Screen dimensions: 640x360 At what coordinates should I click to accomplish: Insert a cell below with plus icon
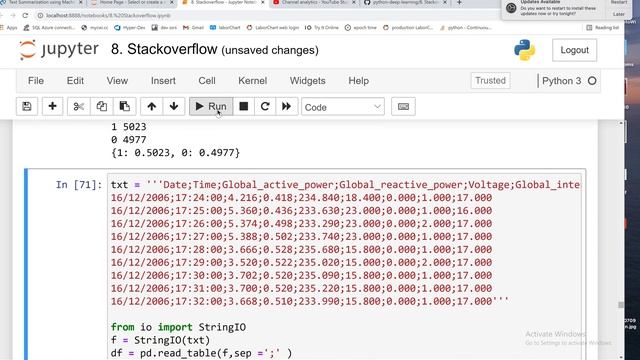(x=52, y=107)
